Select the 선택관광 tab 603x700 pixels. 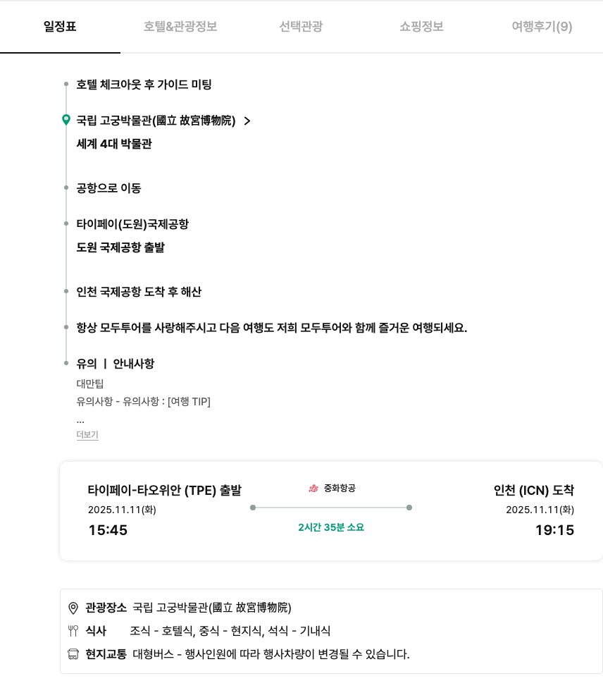[301, 27]
